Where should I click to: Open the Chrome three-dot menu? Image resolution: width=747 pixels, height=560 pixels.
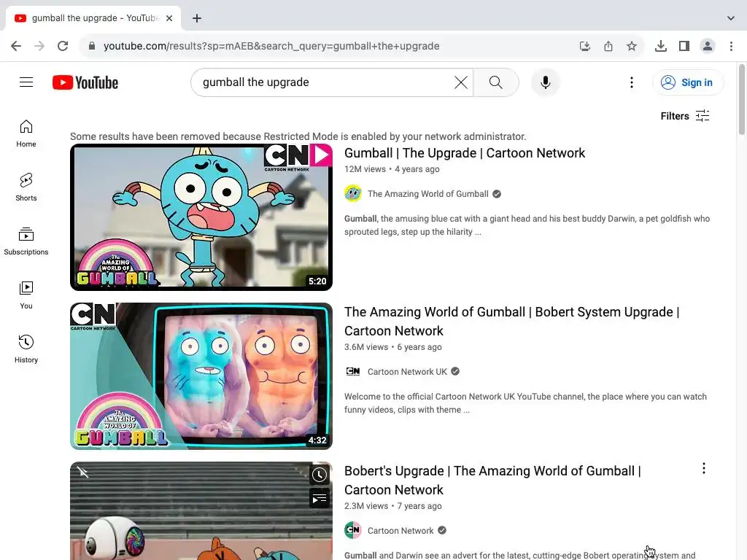coord(731,46)
